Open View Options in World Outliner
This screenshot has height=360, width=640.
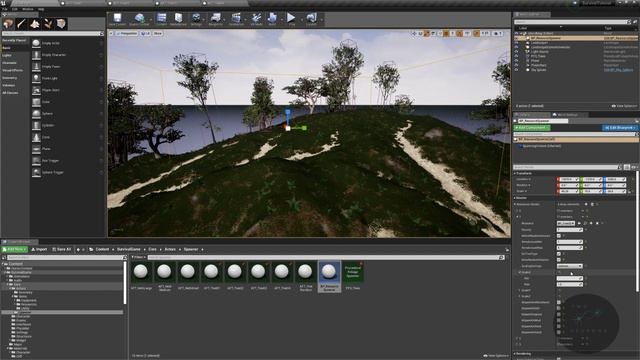coord(624,106)
